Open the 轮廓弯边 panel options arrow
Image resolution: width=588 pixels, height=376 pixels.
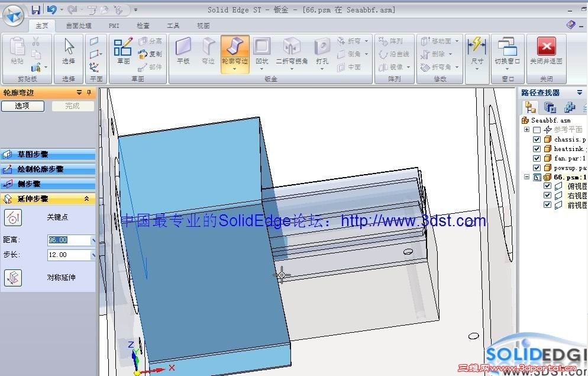tap(79, 93)
